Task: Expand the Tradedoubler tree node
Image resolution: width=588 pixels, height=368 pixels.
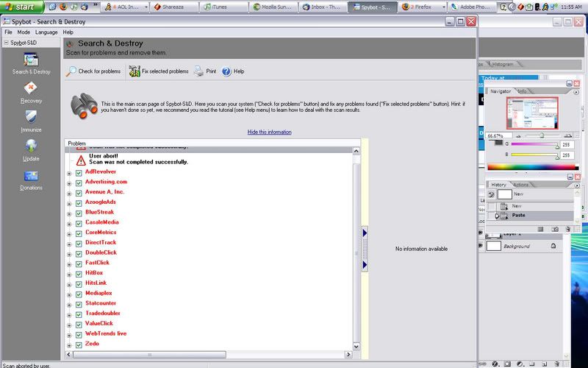Action: tap(69, 316)
